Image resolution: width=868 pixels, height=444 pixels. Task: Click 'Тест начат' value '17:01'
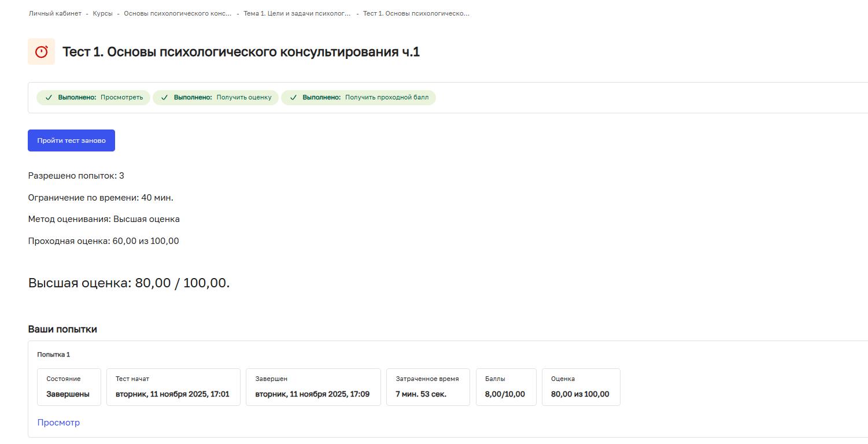[172, 394]
